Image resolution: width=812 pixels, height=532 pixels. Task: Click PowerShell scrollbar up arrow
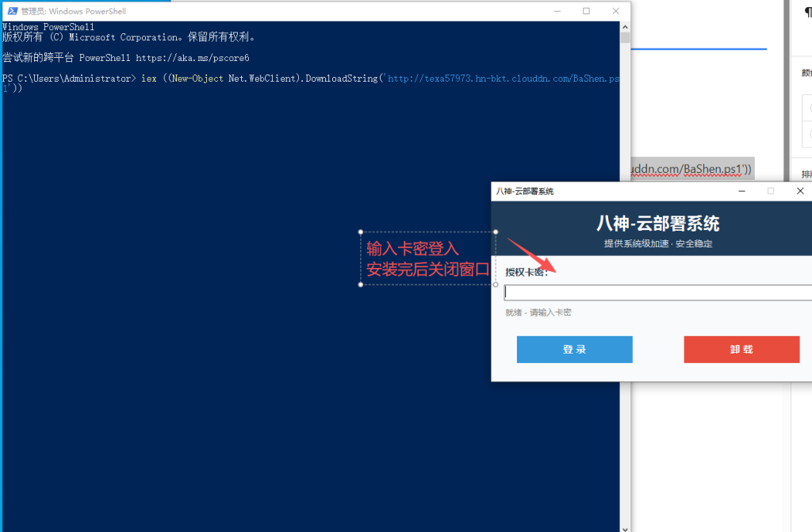pos(625,27)
